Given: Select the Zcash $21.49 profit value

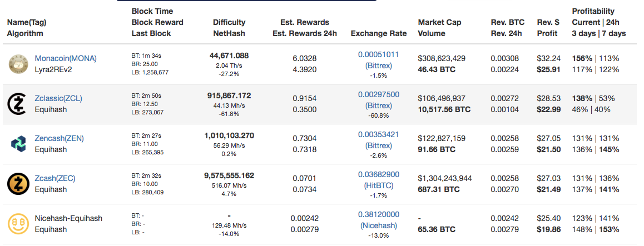Looking at the screenshot, I should (548, 189).
